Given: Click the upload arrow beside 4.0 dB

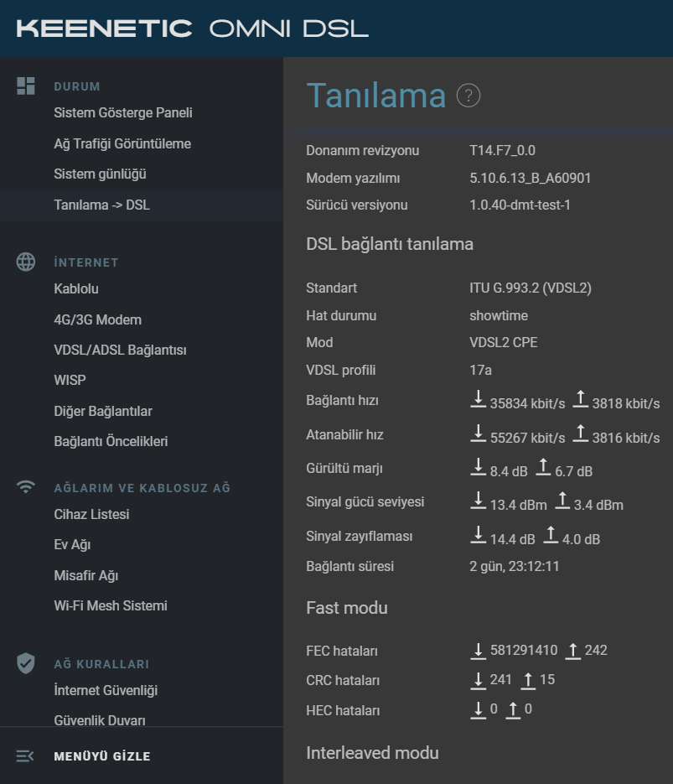Looking at the screenshot, I should tap(551, 535).
